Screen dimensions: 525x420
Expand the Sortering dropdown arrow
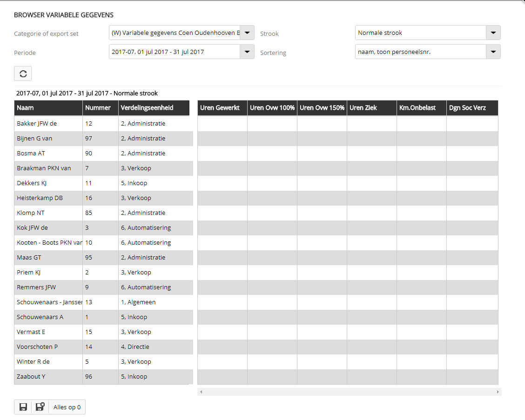tap(493, 52)
